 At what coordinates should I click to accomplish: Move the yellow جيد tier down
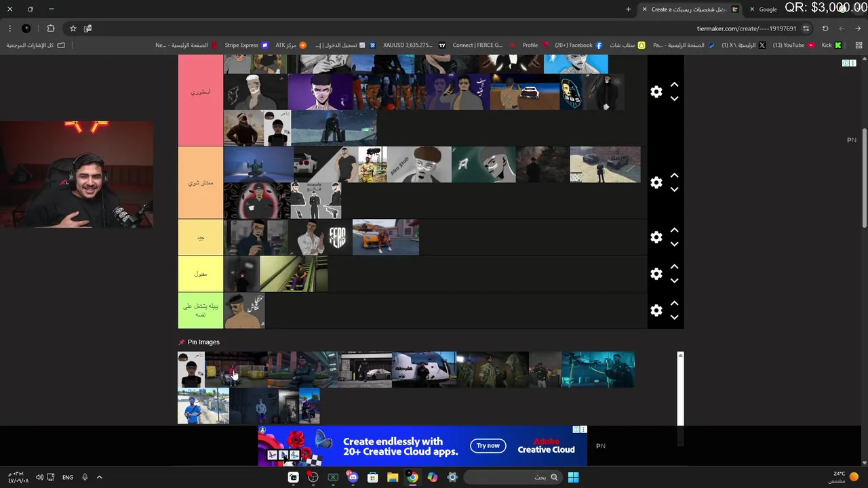click(x=674, y=245)
